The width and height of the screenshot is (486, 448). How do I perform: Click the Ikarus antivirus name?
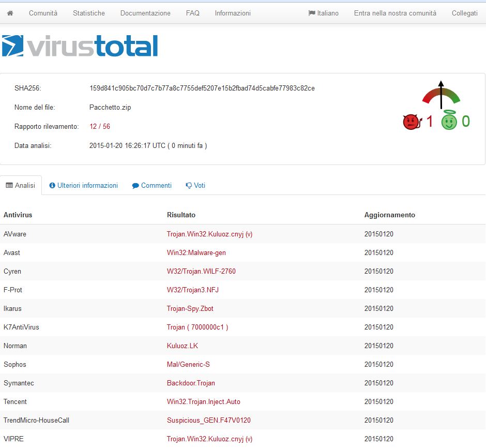pyautogui.click(x=12, y=308)
